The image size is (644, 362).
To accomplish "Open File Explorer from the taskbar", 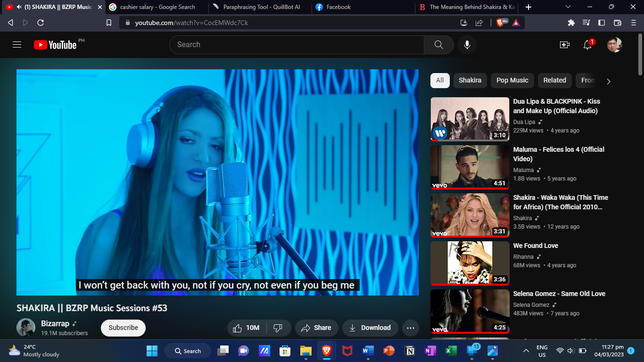I will click(306, 351).
